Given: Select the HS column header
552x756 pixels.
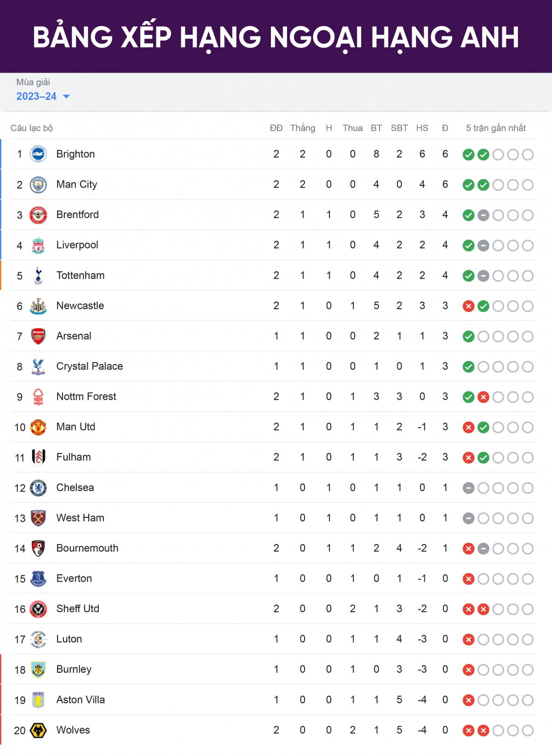Looking at the screenshot, I should tap(422, 128).
